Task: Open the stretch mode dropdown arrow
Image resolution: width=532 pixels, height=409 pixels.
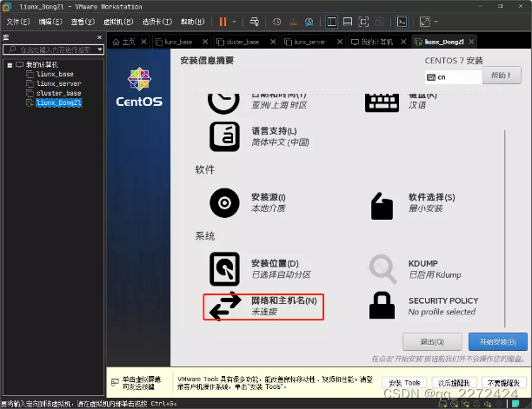Action: 436,22
